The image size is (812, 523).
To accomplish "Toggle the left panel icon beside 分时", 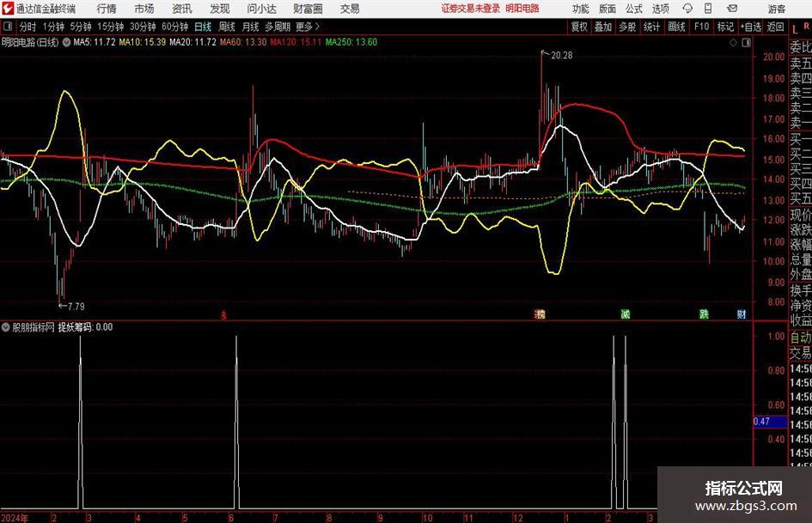I will (8, 27).
